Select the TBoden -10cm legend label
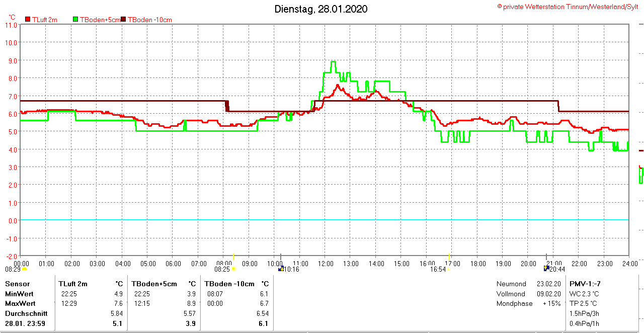This screenshot has width=644, height=333. tap(150, 20)
